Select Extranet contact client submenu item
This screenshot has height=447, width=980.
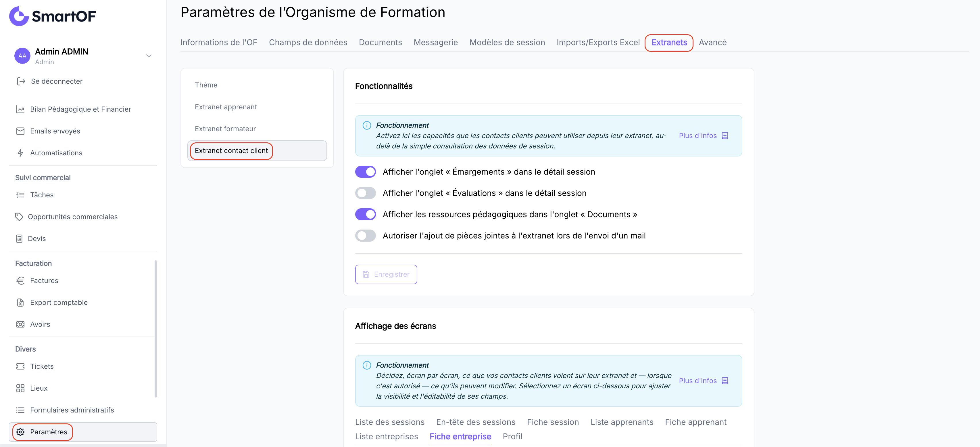click(x=257, y=151)
